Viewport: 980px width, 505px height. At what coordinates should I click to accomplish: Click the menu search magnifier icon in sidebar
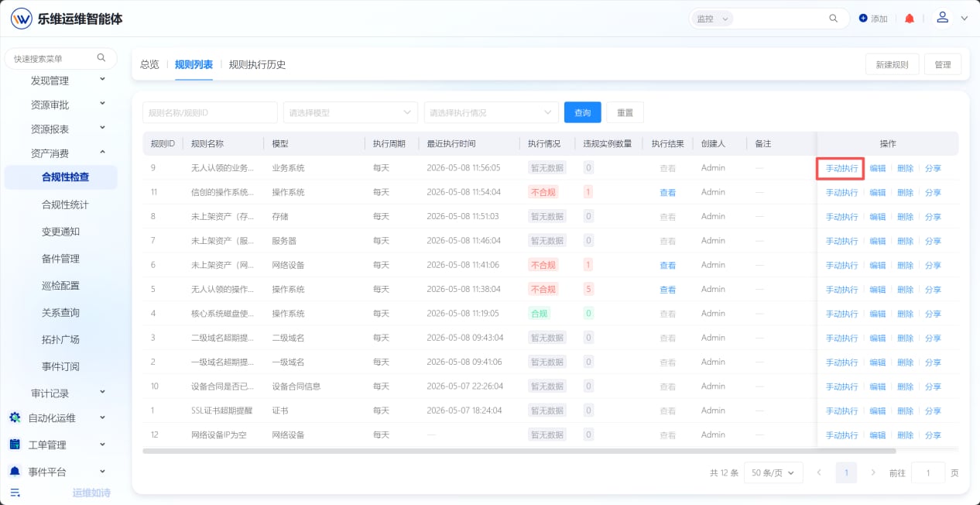tap(101, 57)
